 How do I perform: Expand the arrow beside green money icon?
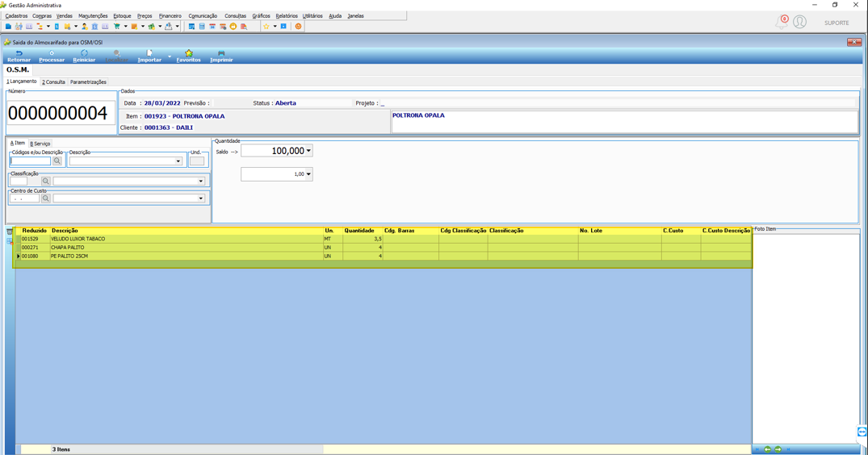(160, 27)
